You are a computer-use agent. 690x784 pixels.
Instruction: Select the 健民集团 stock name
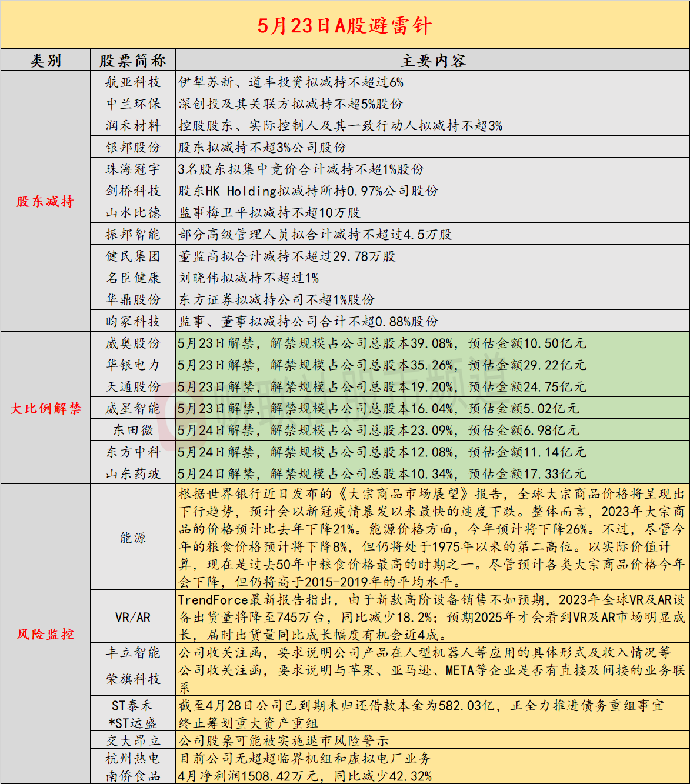point(133,256)
